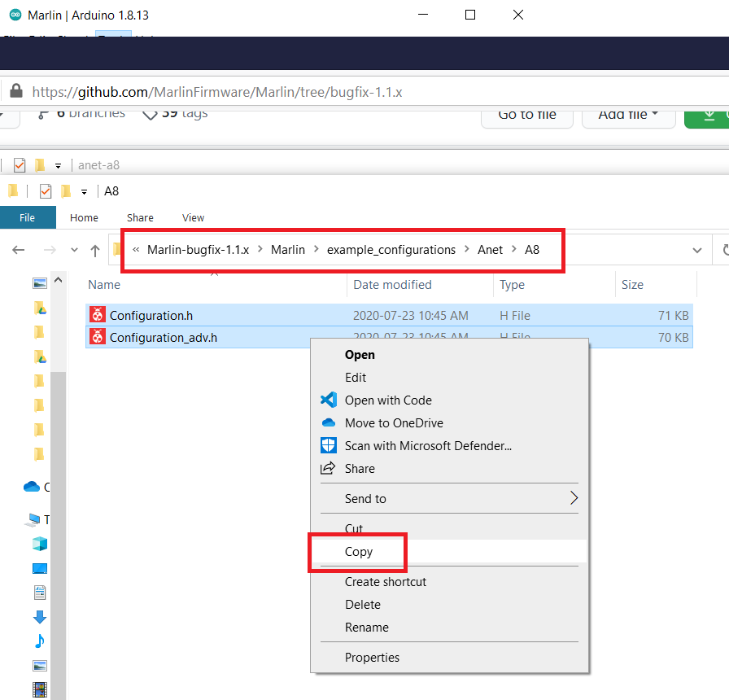Expand the chevron after example_configurations in the breadcrumb
The width and height of the screenshot is (729, 700).
click(467, 249)
